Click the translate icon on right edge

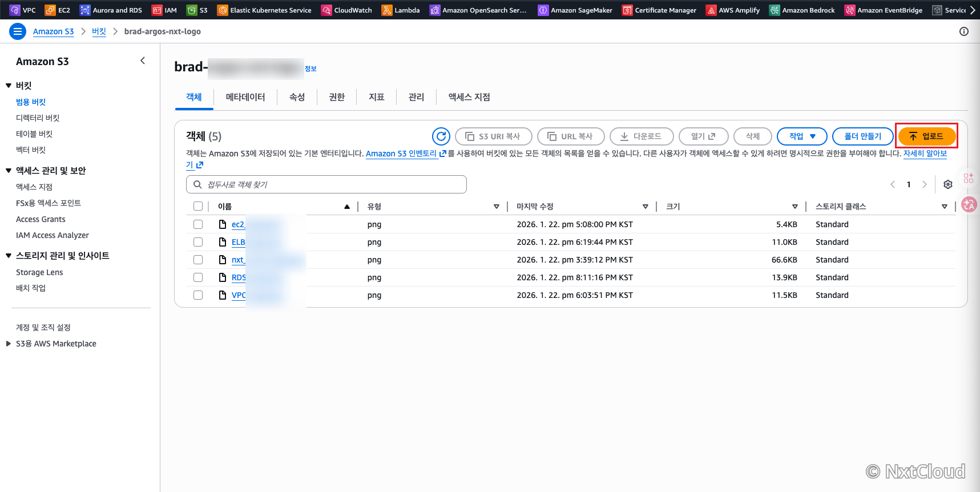click(x=969, y=204)
